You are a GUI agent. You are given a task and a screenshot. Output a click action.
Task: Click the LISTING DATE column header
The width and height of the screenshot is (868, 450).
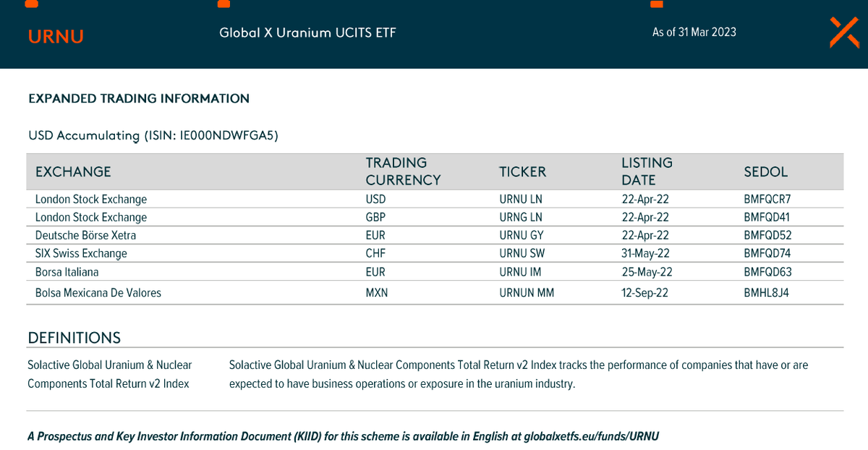pyautogui.click(x=647, y=171)
